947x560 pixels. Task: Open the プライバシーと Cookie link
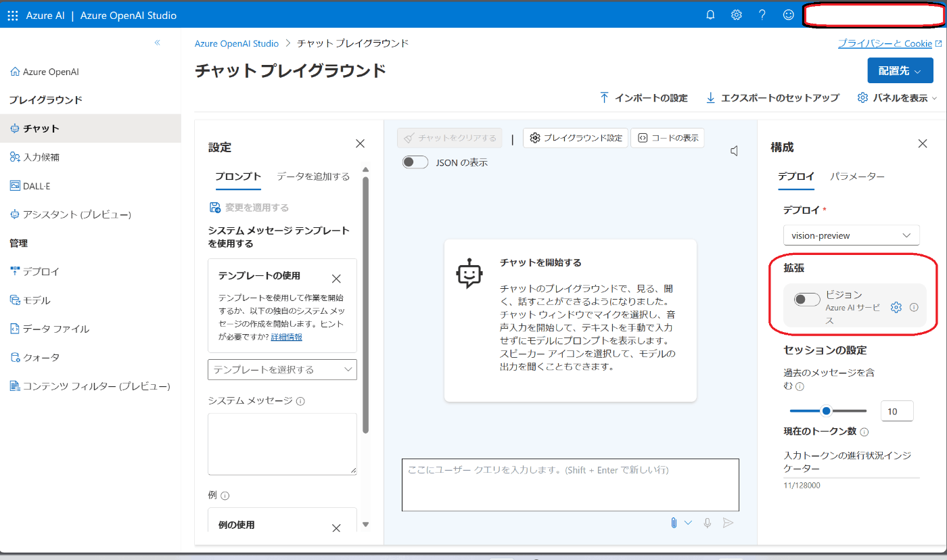[889, 43]
